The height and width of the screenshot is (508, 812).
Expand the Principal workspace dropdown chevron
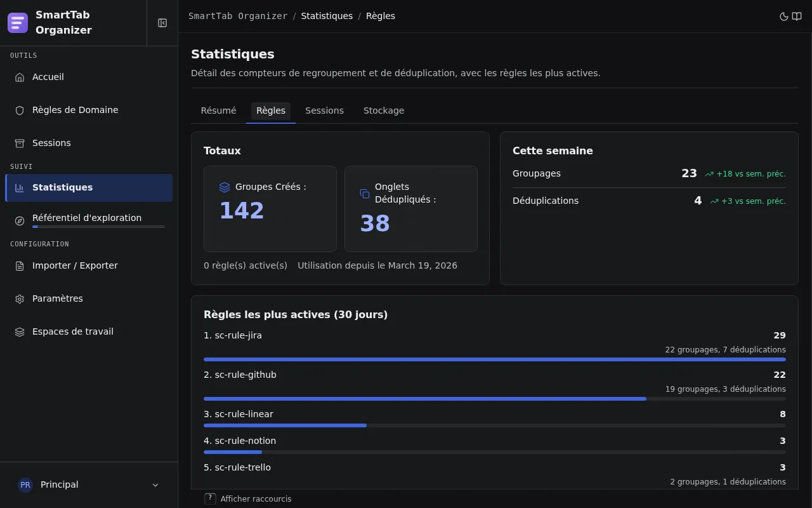[x=155, y=485]
